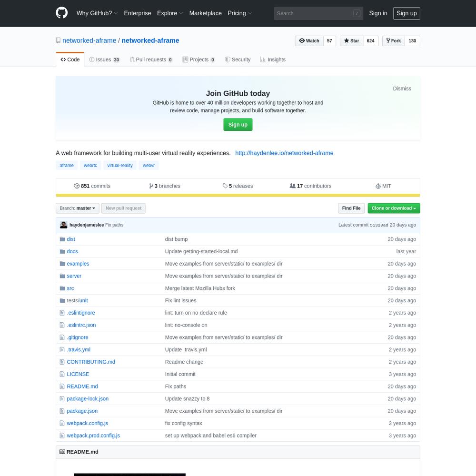Image resolution: width=476 pixels, height=476 pixels.
Task: Open the haydenlee.io/networked-aframe link
Action: click(284, 153)
